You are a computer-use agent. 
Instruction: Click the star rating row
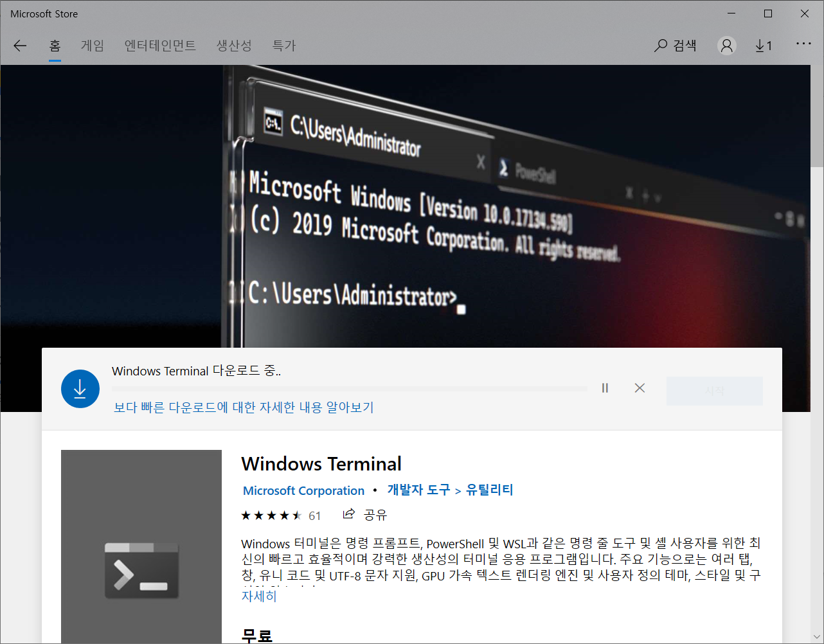tap(271, 515)
